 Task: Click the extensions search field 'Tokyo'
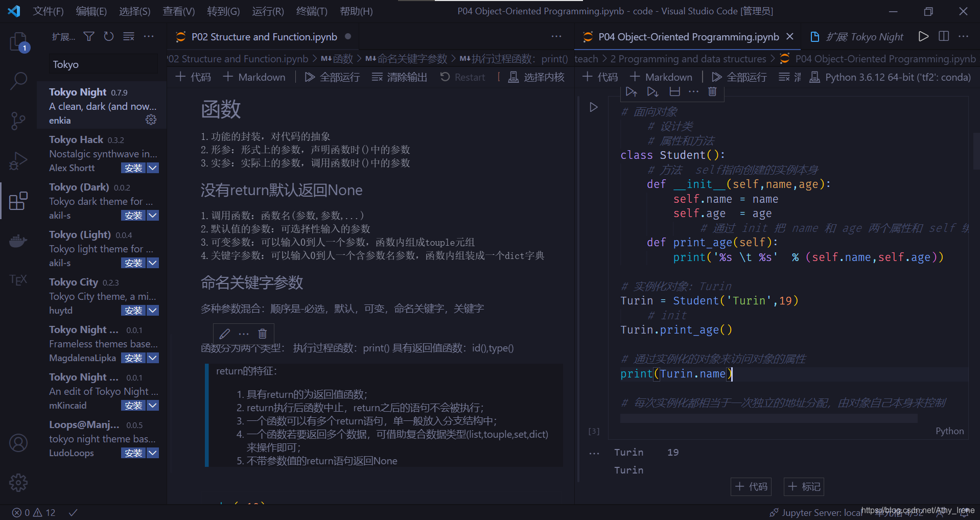coord(103,64)
